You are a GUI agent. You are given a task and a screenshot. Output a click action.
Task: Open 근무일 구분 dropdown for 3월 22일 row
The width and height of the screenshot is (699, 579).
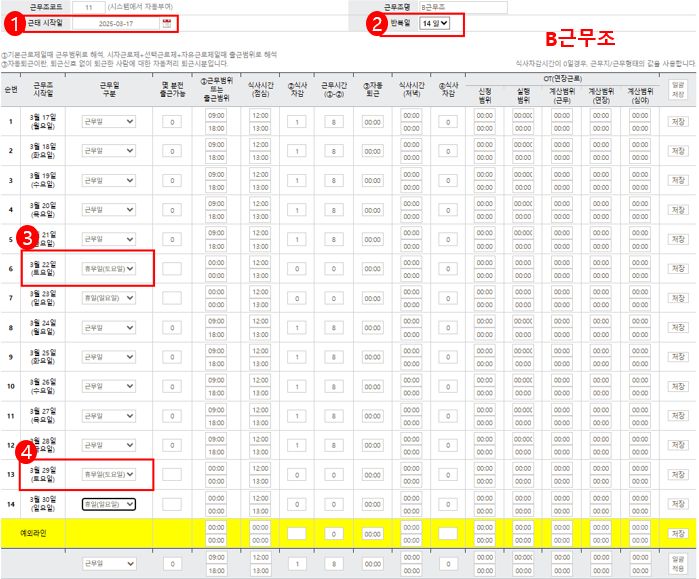(x=108, y=268)
